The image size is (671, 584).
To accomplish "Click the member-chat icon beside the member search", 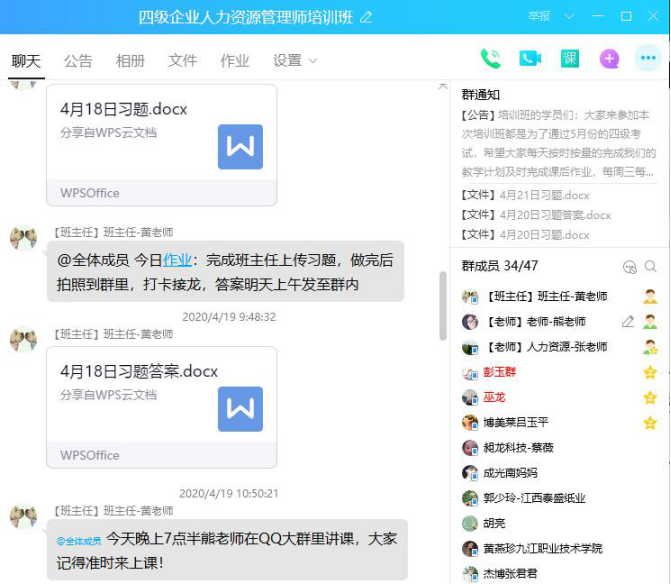I will pyautogui.click(x=629, y=267).
